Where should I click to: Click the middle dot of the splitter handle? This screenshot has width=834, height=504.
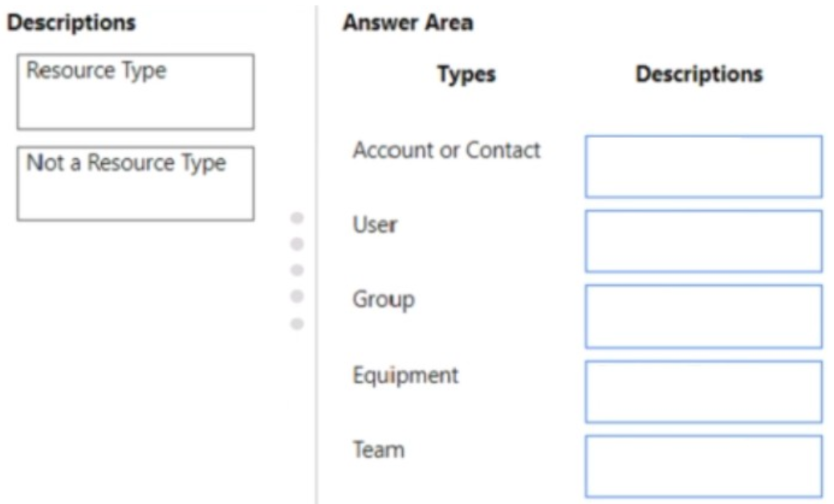[297, 270]
